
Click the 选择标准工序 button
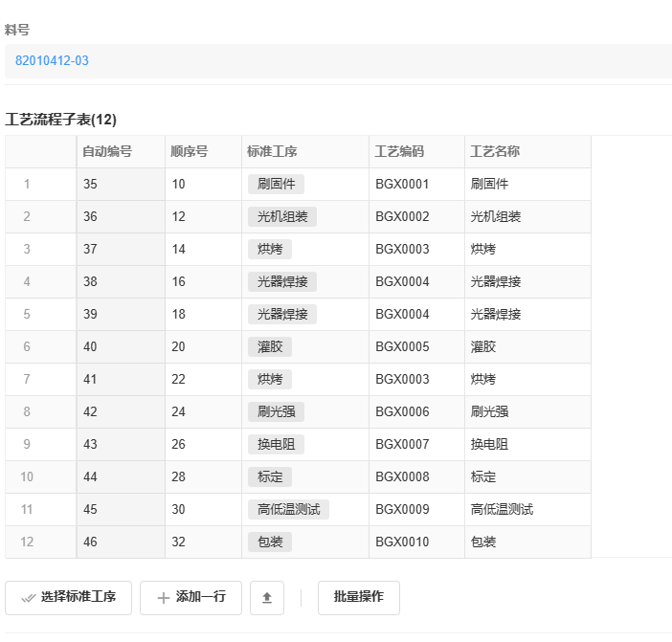69,597
